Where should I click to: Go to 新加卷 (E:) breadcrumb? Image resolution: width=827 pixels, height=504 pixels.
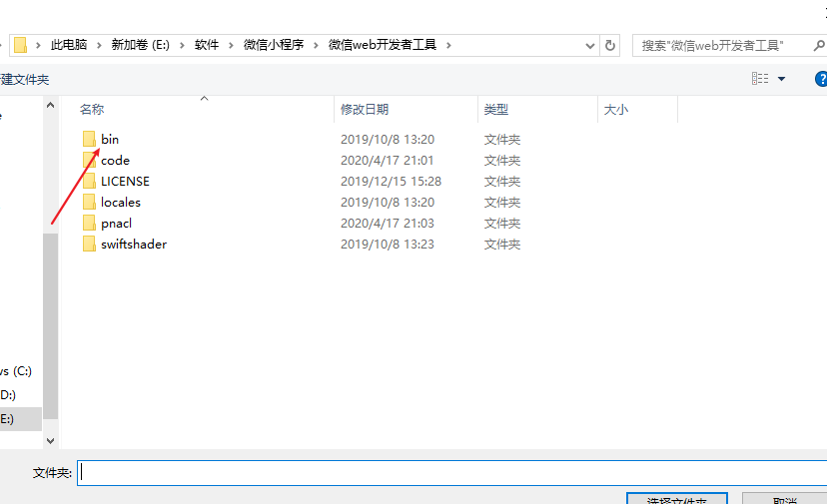(140, 45)
